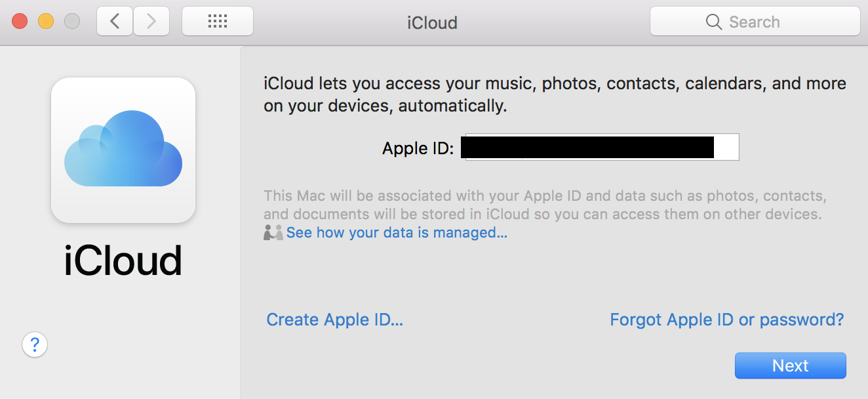Click the gray zoom window button

point(72,21)
